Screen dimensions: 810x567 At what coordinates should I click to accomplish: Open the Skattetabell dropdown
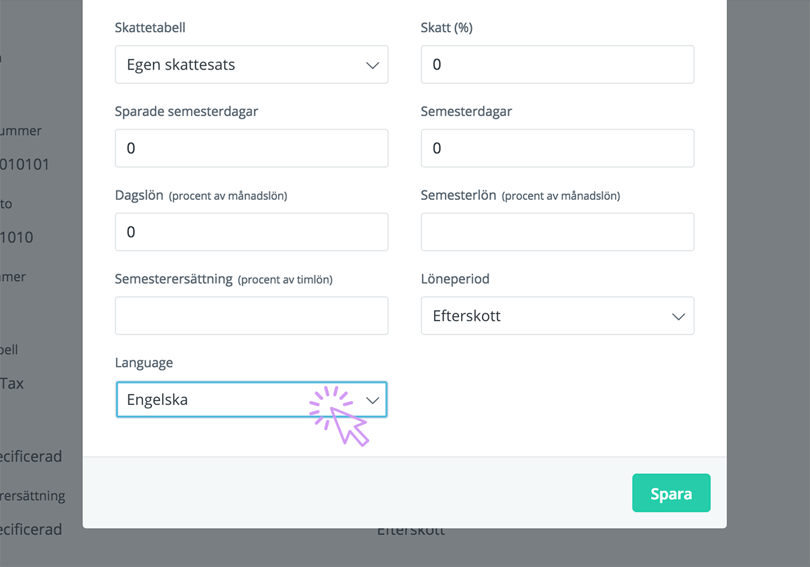coord(252,65)
